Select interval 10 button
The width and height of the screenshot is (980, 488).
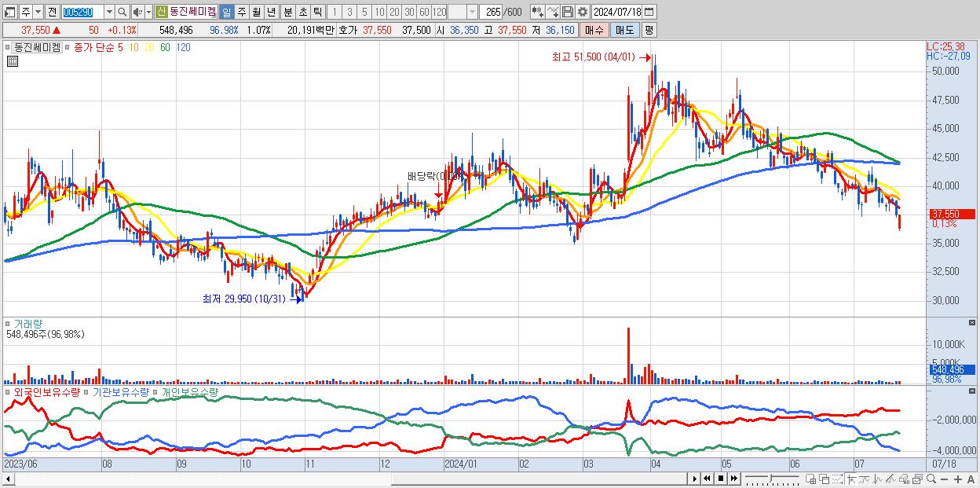pyautogui.click(x=379, y=12)
